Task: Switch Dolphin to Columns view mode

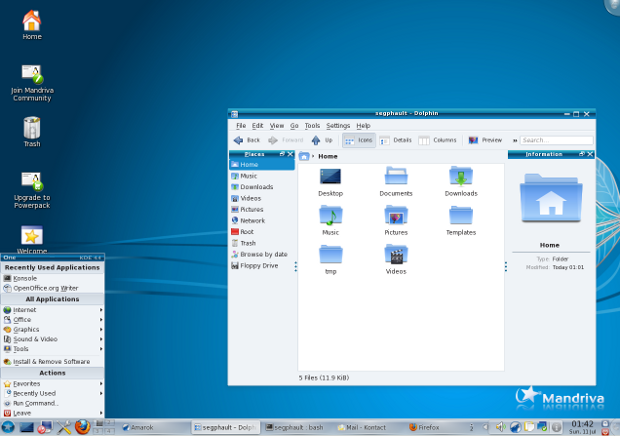Action: pos(437,140)
